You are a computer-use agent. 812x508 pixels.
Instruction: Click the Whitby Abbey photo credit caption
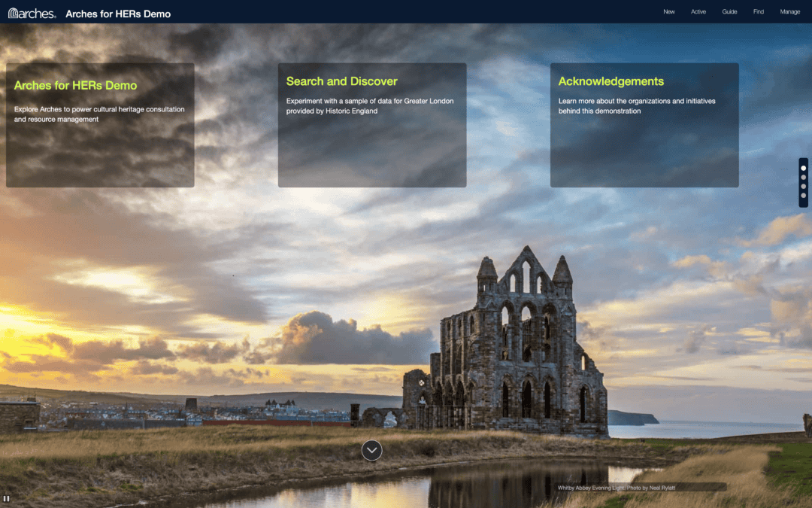(617, 487)
